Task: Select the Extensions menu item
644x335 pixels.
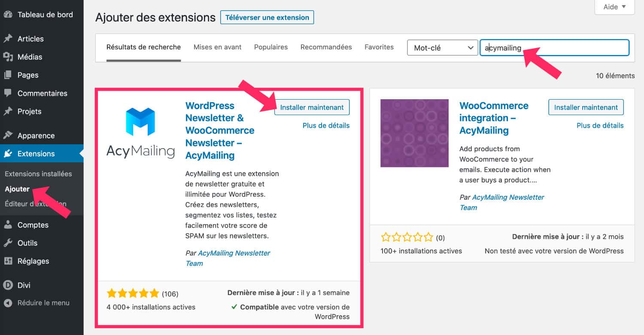Action: (42, 153)
